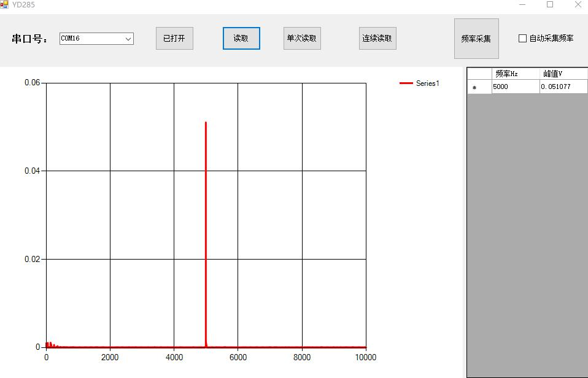Click the y-axis label 0.04

[33, 171]
